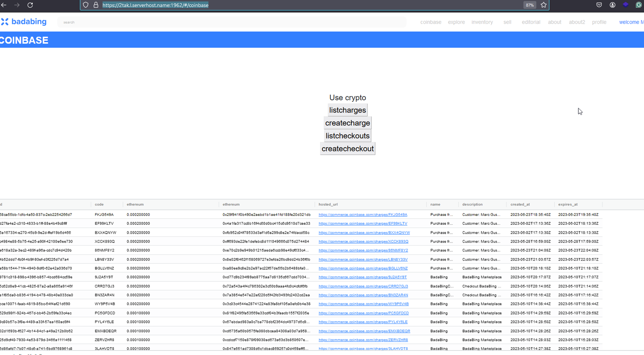The height and width of the screenshot is (355, 644).
Task: Open the WY9P5V4B charge link
Action: click(363, 304)
